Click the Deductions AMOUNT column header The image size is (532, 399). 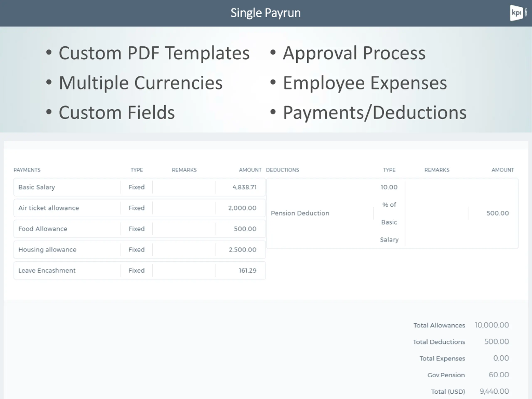tap(503, 170)
